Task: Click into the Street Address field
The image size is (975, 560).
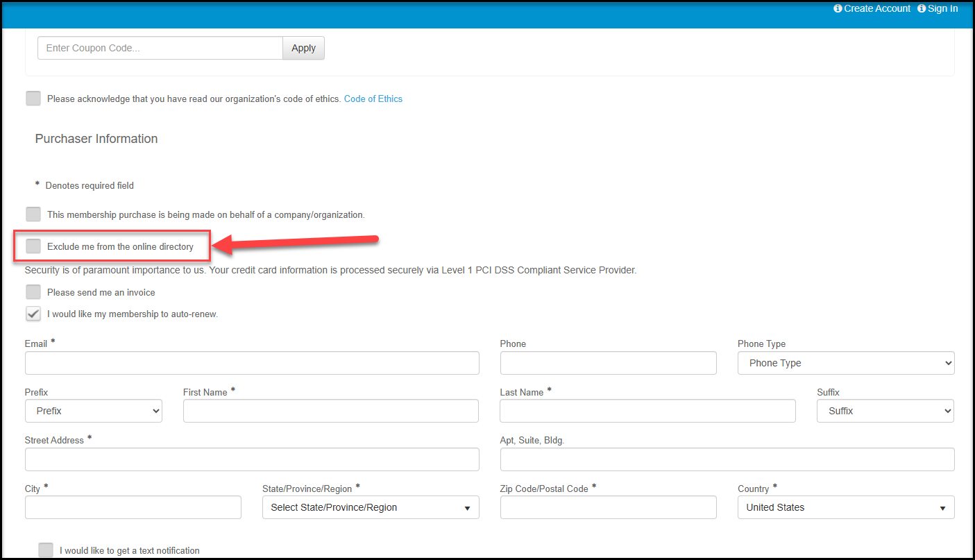Action: click(252, 459)
